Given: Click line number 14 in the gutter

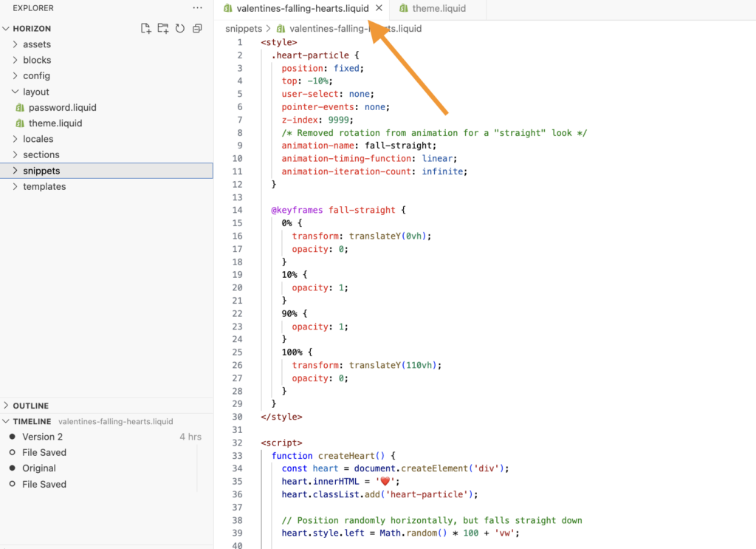Looking at the screenshot, I should tap(237, 211).
